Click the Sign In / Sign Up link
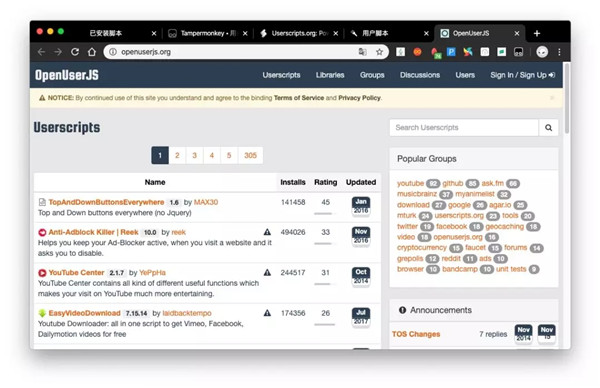 pos(522,75)
